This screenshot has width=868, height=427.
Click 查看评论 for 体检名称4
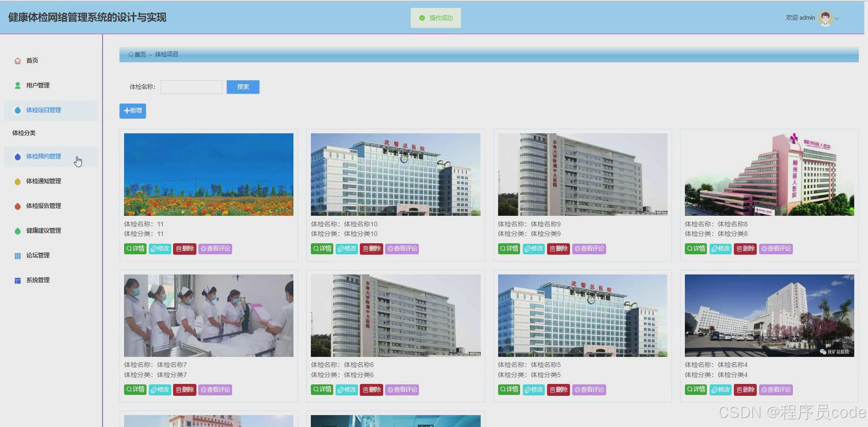click(776, 390)
